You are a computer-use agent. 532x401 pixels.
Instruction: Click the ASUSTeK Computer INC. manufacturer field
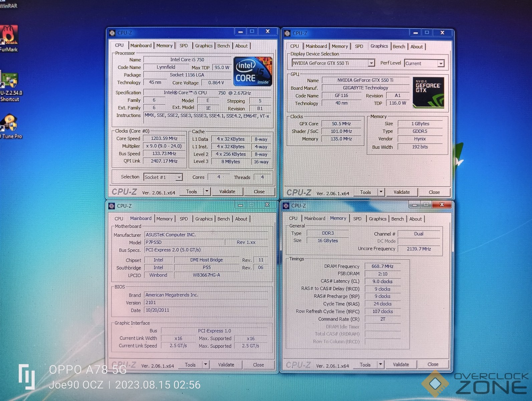pos(206,235)
